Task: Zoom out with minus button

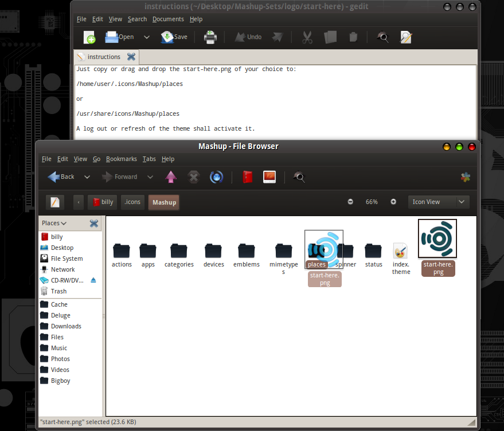Action: tap(350, 202)
